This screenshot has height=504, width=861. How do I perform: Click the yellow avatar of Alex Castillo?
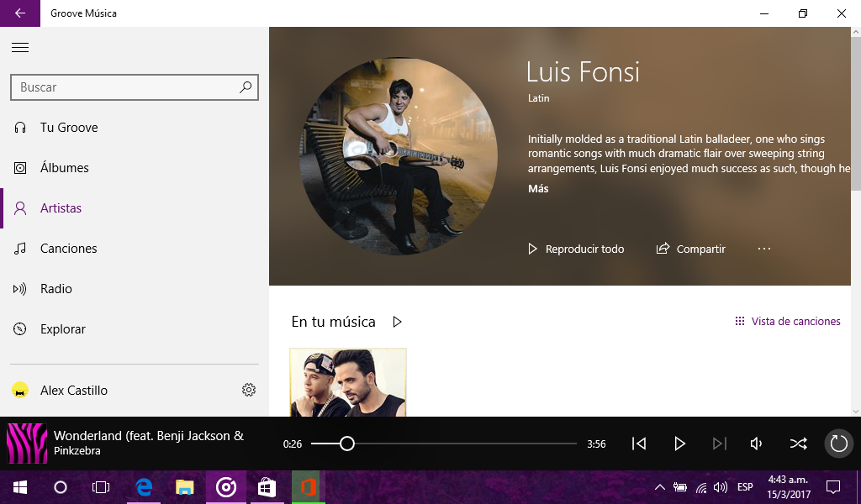click(x=20, y=390)
